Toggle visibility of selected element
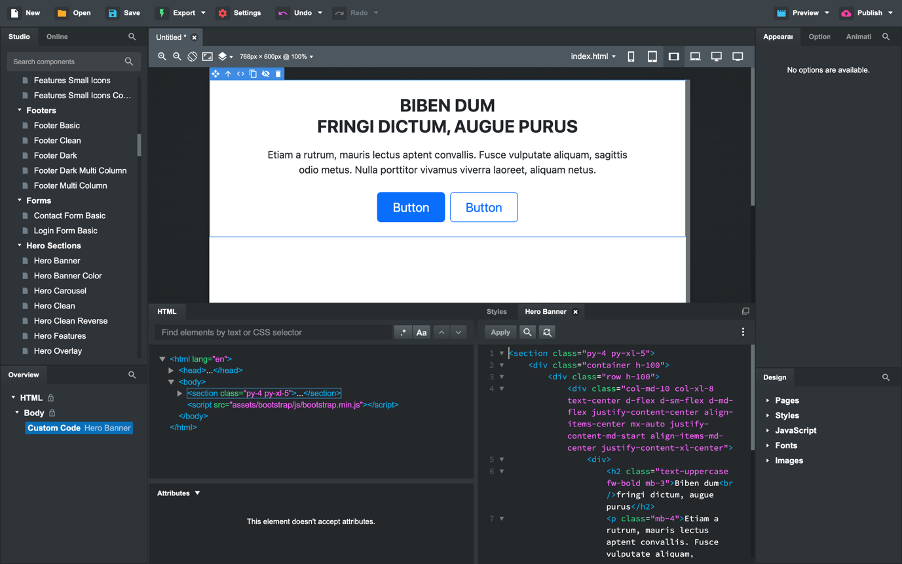This screenshot has height=564, width=902. coord(265,74)
